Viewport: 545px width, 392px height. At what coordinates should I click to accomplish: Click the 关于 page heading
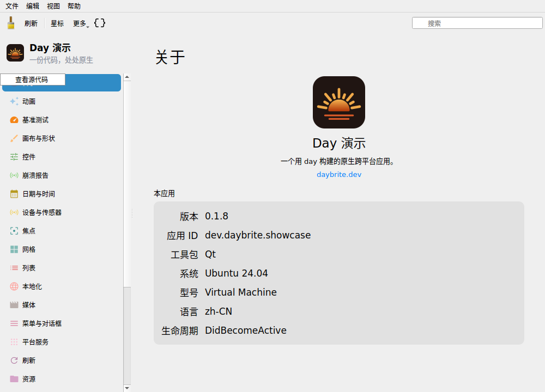(170, 57)
